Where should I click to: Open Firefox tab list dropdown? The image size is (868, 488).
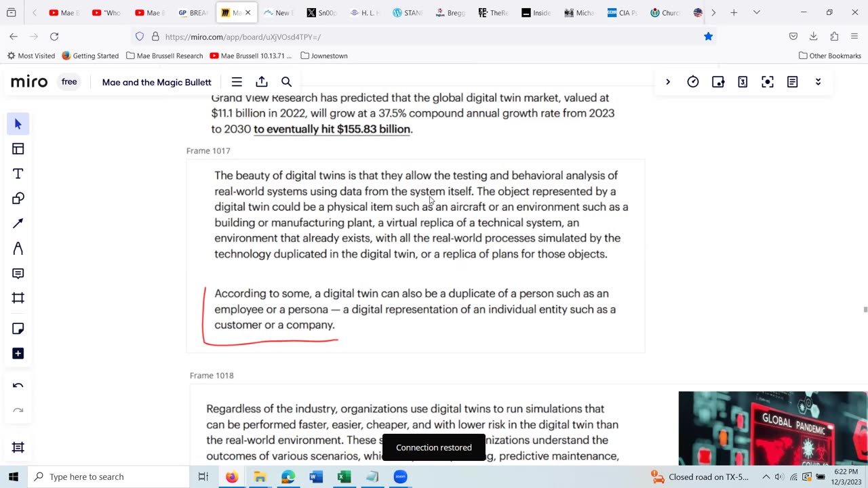[x=757, y=12]
